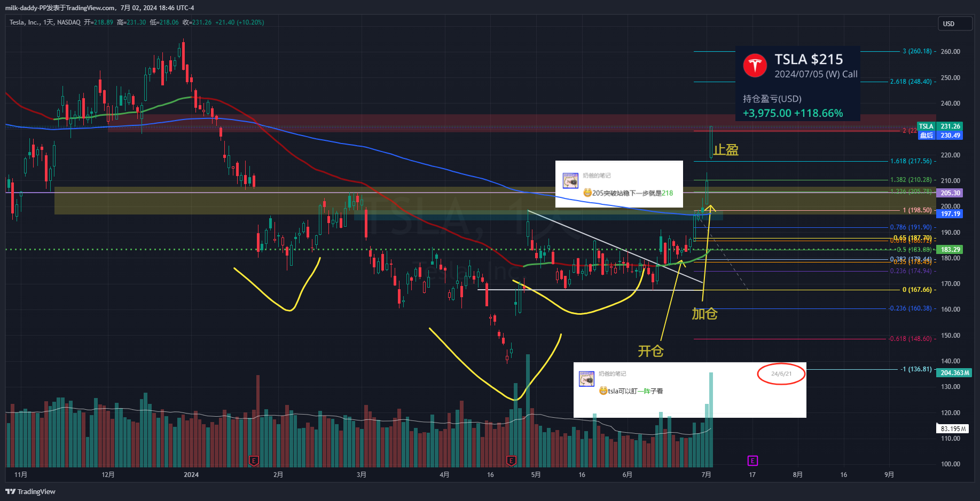Click the green 183.29 price label

pyautogui.click(x=950, y=250)
